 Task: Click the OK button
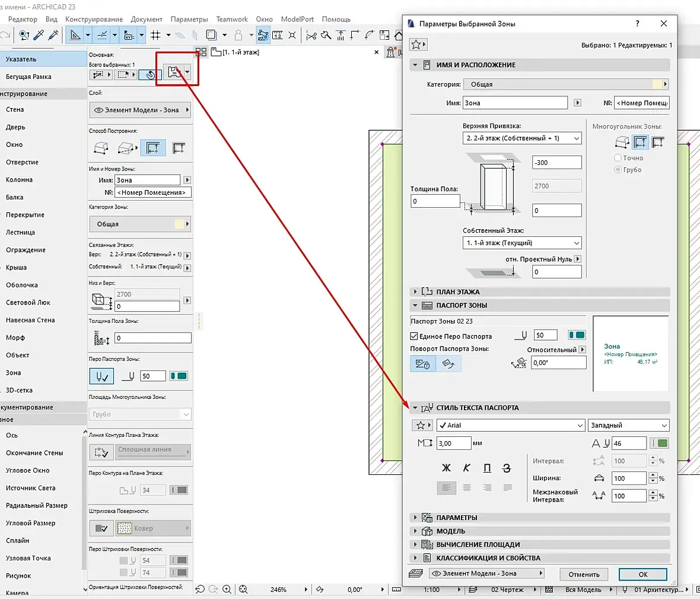click(x=643, y=575)
